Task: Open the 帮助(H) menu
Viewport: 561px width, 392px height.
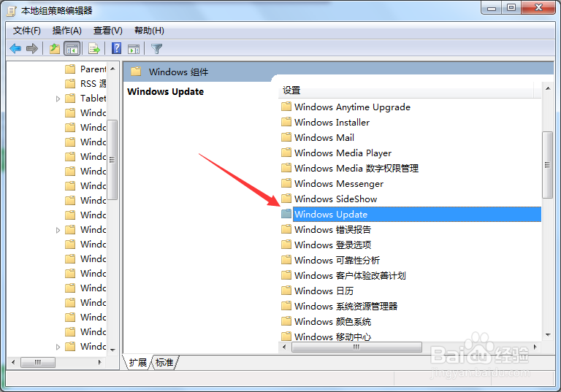Action: [x=149, y=31]
